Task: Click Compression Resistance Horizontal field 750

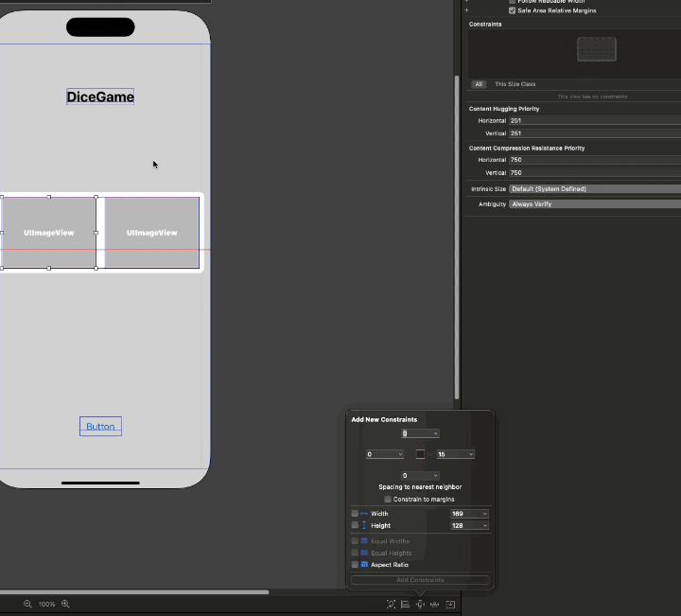Action: pyautogui.click(x=595, y=160)
